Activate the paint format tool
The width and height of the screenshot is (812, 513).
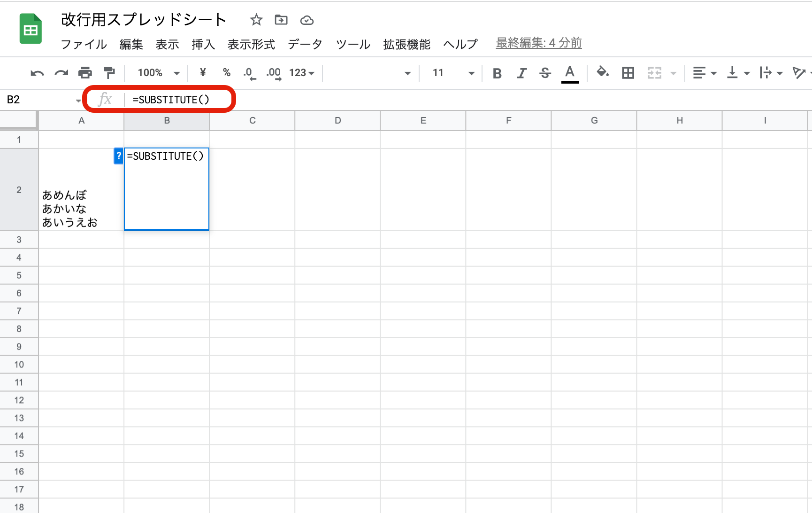click(x=109, y=73)
